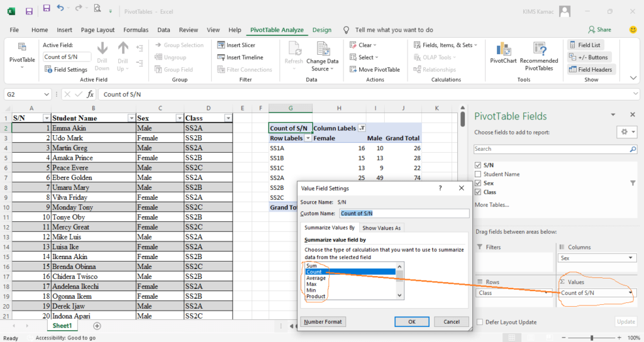Image resolution: width=644 pixels, height=342 pixels.
Task: Switch to the Show Values As tab
Action: [x=381, y=228]
